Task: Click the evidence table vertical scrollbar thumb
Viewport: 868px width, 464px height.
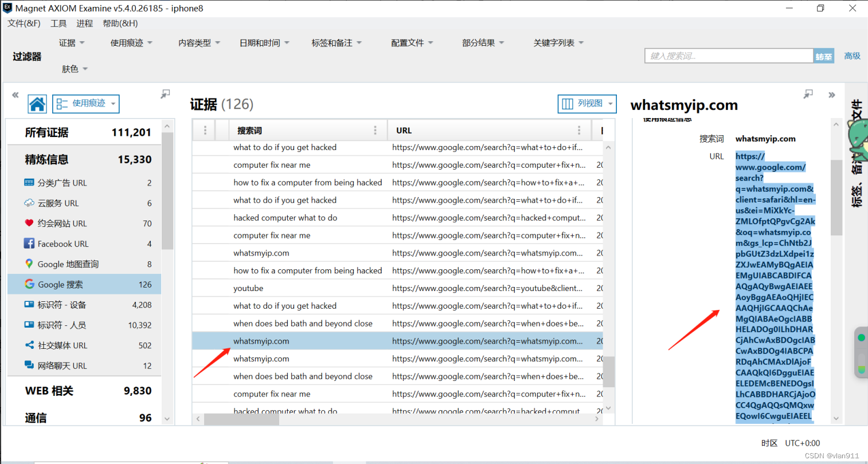Action: pyautogui.click(x=608, y=371)
